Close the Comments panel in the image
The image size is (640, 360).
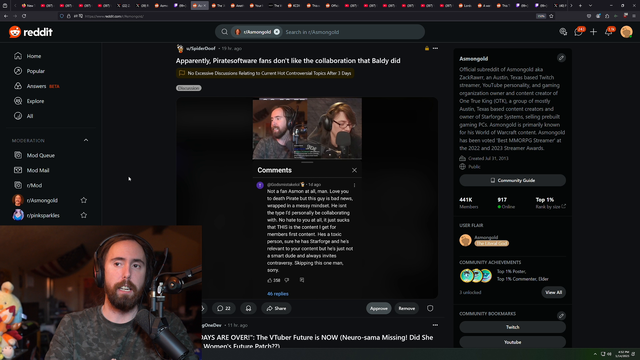(354, 170)
